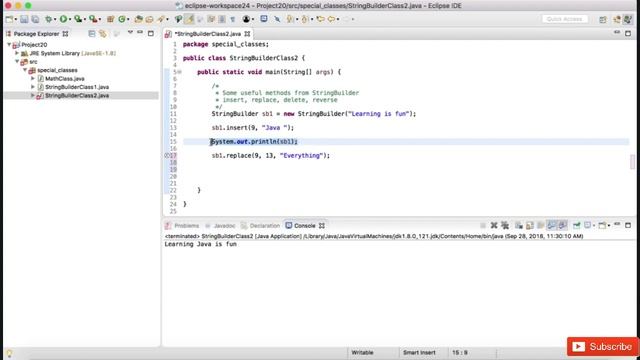Image resolution: width=640 pixels, height=360 pixels.
Task: Toggle Link with Editor in Package Explorer
Action: (x=103, y=33)
